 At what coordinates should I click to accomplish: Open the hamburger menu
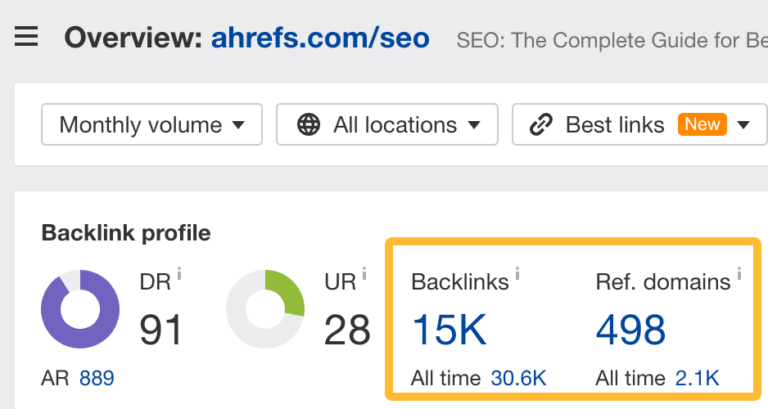[26, 36]
